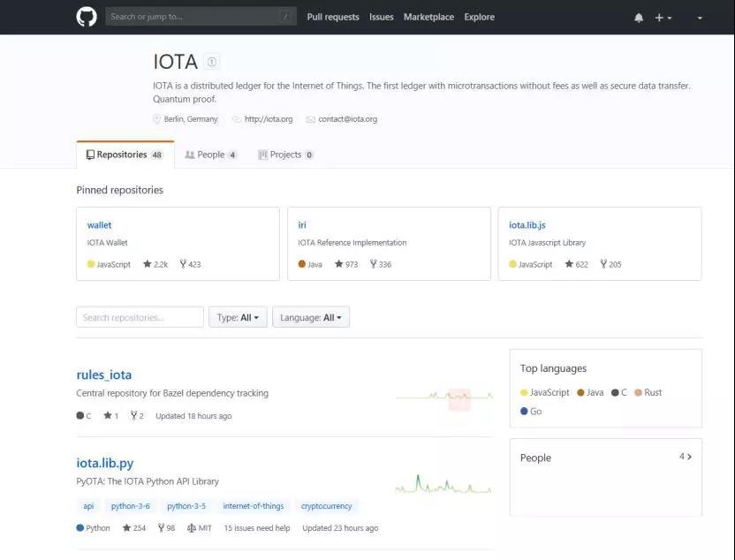Screen dimensions: 735x560
Task: Open the http://iota.org website link
Action: 269,119
